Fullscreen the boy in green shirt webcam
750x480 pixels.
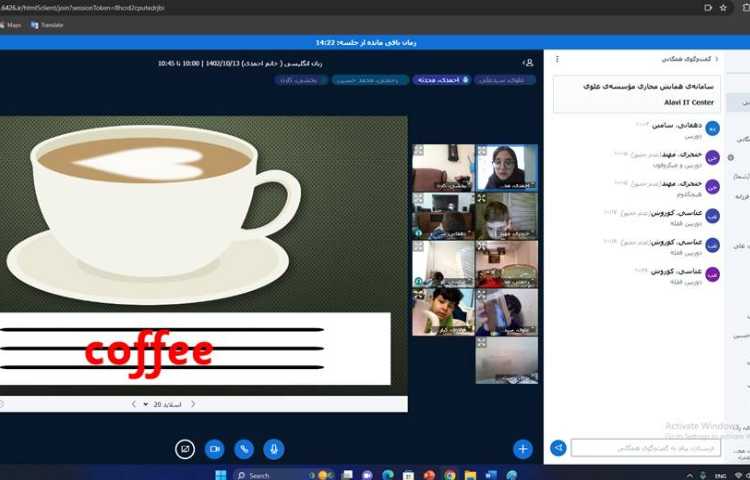419,295
